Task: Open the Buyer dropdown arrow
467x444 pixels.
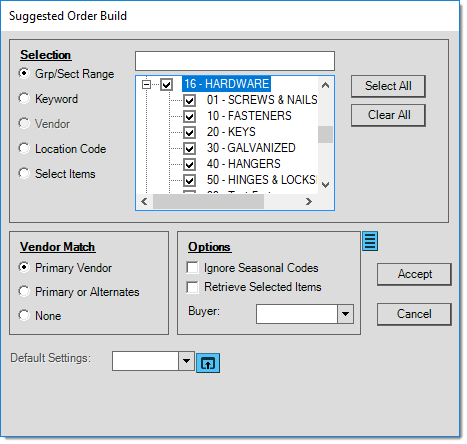Action: pos(345,314)
